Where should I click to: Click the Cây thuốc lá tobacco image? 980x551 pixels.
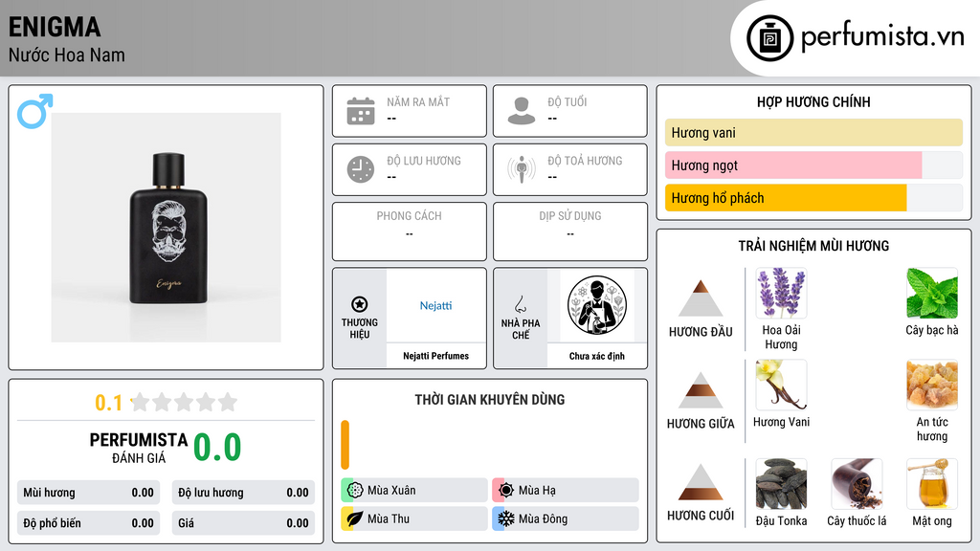[x=857, y=484]
